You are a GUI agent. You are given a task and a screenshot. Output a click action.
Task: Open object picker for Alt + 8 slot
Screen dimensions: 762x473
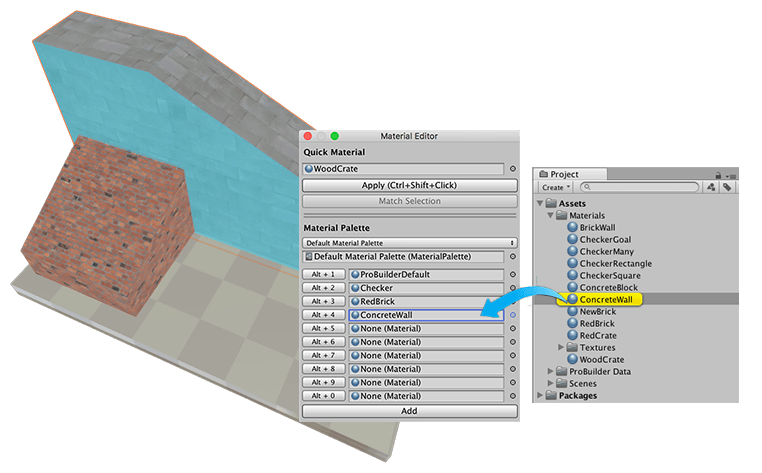point(513,369)
